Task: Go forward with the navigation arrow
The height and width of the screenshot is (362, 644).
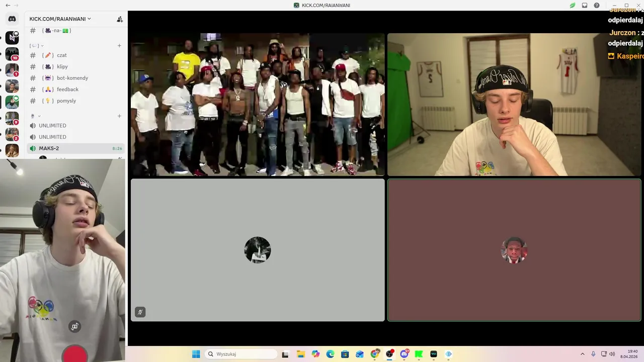Action: 16,5
